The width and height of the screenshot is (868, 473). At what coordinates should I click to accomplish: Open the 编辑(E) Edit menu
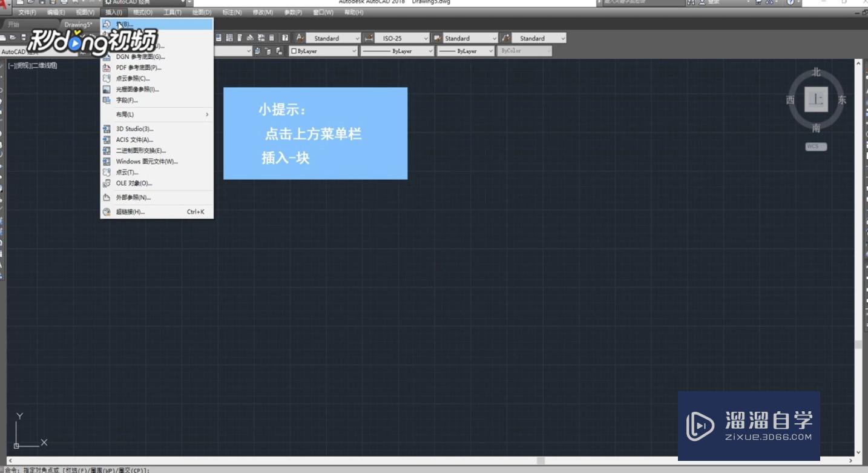[x=56, y=12]
